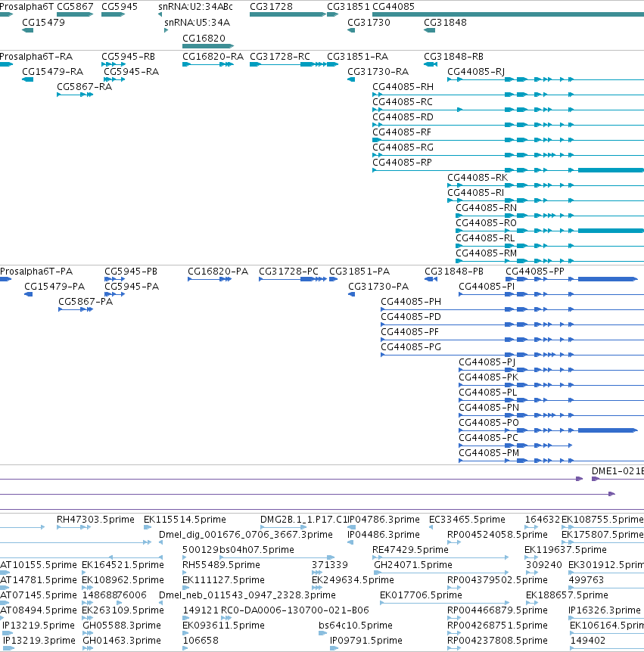644x652 pixels.
Task: Select the CG16820 gene bar in top track
Action: click(x=208, y=45)
